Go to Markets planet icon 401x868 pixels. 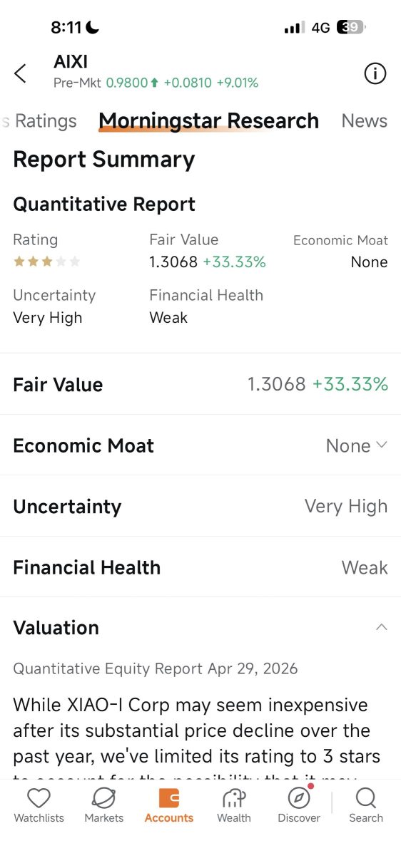(103, 797)
